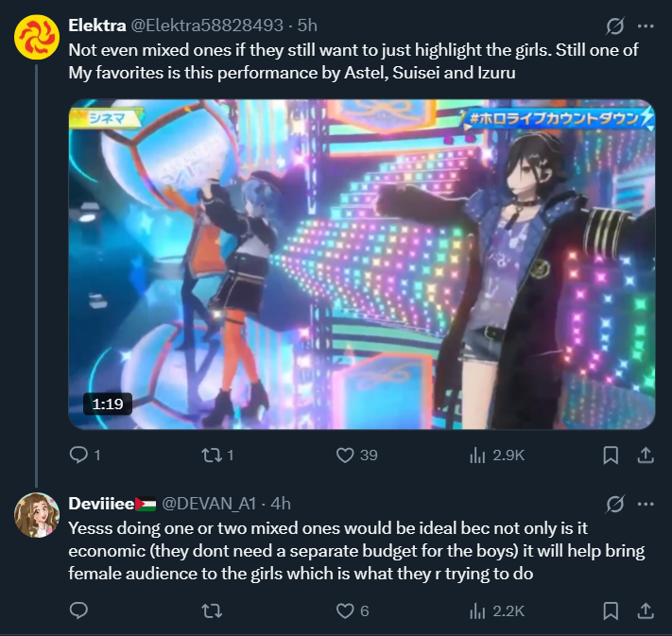This screenshot has width=672, height=636.
Task: Open @DEVAN_A1 profile handle
Action: point(209,504)
